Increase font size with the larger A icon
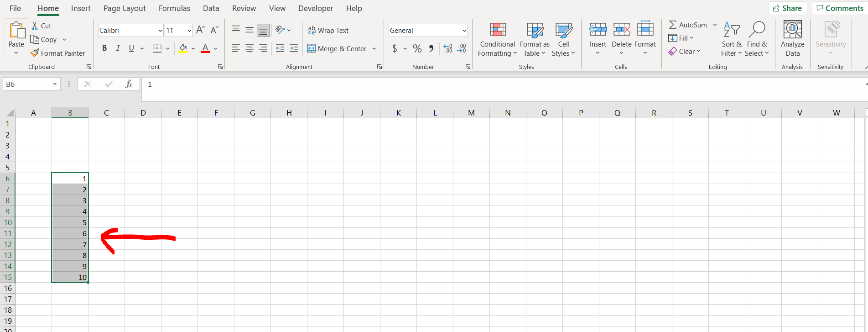This screenshot has height=332, width=868. pos(200,30)
